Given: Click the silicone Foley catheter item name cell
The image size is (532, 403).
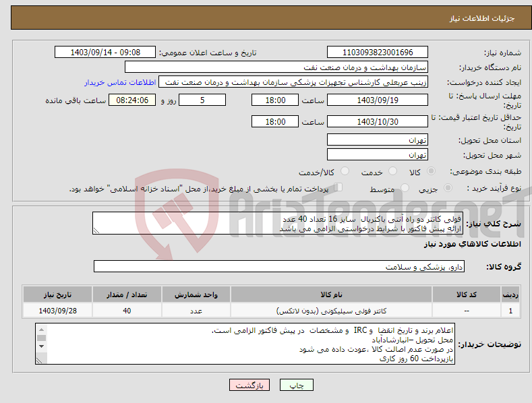Looking at the screenshot, I should pyautogui.click(x=331, y=311).
